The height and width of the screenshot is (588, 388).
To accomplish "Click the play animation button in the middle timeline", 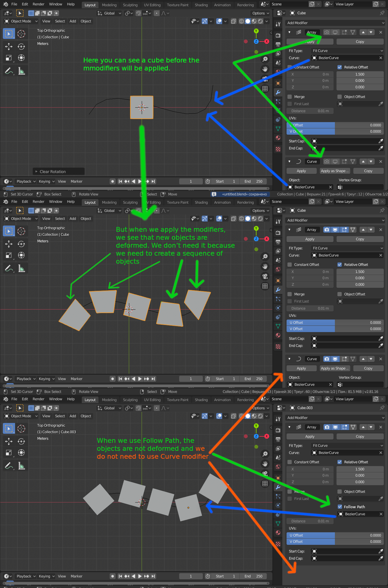I will 140,379.
